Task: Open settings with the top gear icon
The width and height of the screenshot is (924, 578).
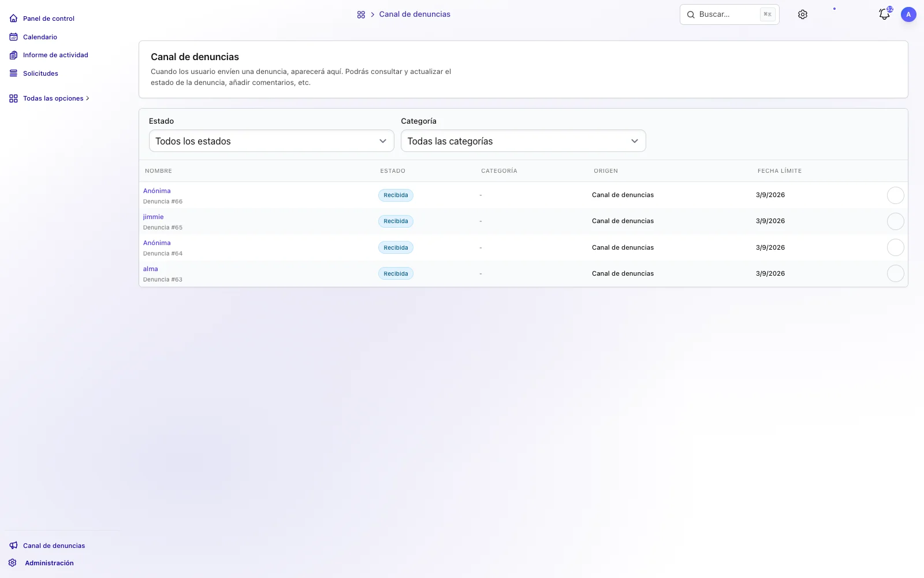Action: coord(803,14)
